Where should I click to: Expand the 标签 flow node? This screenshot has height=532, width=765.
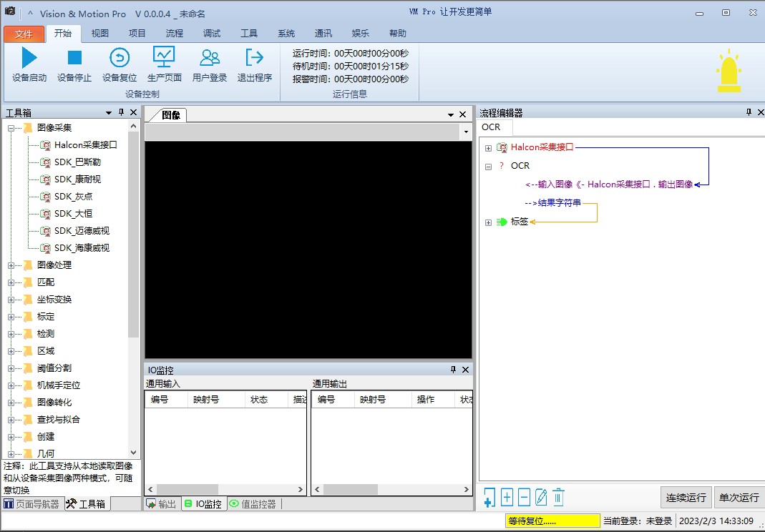pyautogui.click(x=488, y=222)
